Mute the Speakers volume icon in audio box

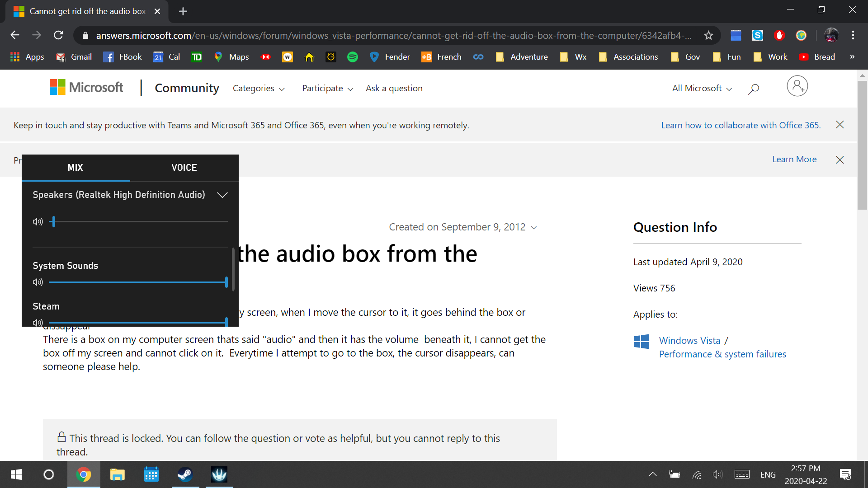(38, 221)
